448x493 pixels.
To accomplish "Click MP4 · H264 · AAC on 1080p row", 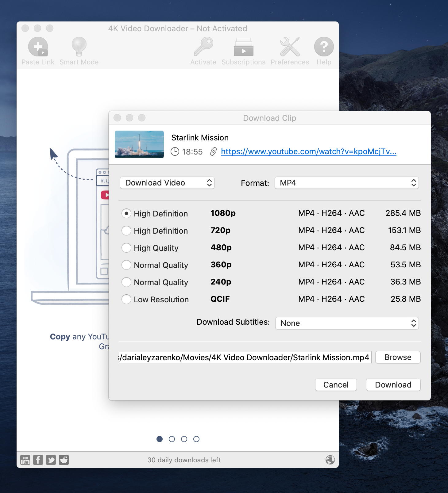I will [x=331, y=213].
